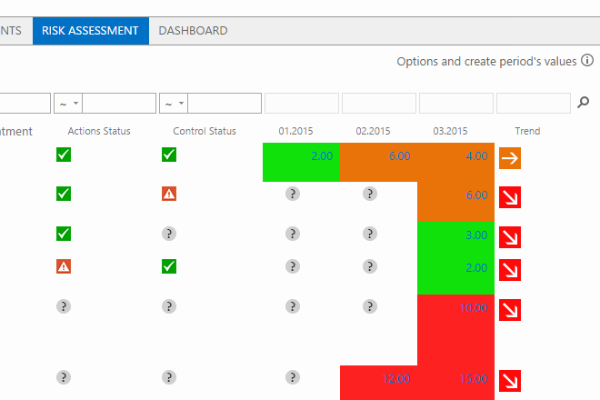The height and width of the screenshot is (400, 600).
Task: Click Actions Status question mark in 15.00 row
Action: (x=64, y=377)
